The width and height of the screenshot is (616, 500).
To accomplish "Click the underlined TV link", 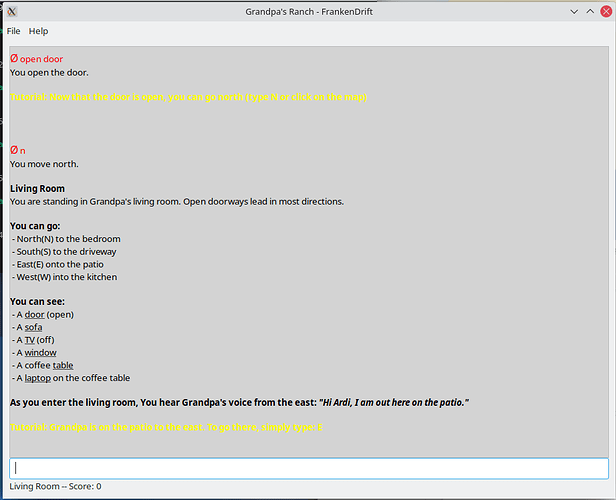I will [30, 340].
